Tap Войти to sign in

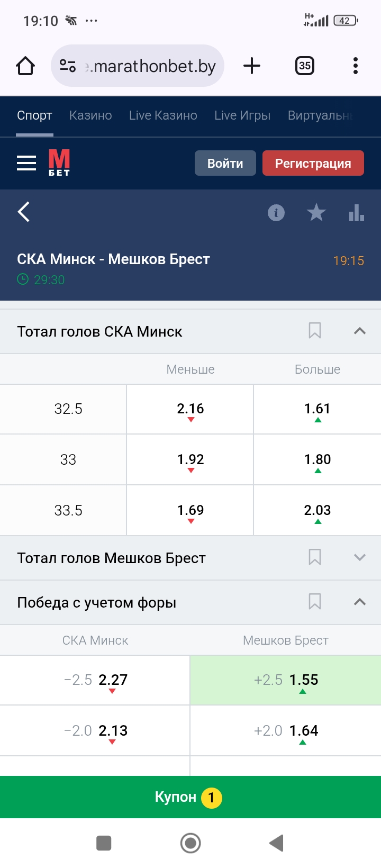tap(225, 163)
